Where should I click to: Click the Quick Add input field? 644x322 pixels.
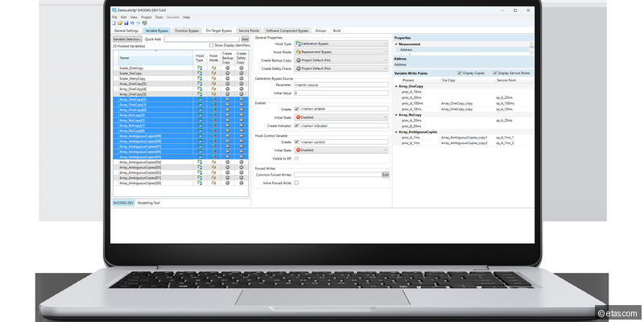pos(201,38)
